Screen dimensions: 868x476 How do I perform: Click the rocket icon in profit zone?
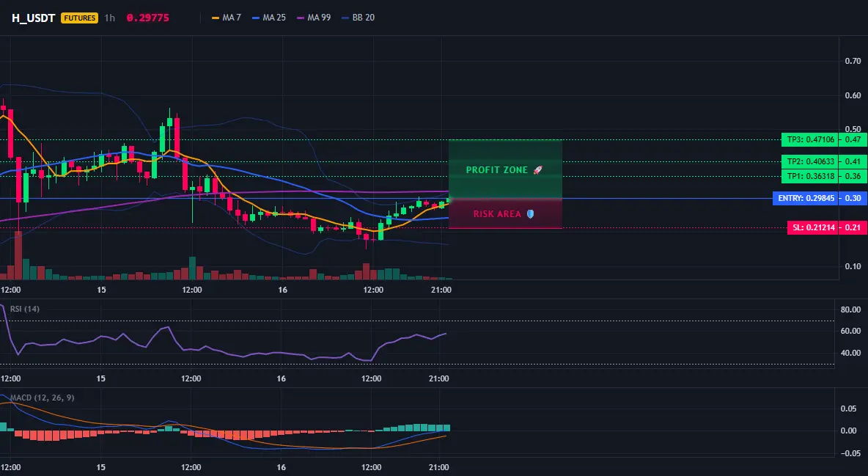pos(537,170)
